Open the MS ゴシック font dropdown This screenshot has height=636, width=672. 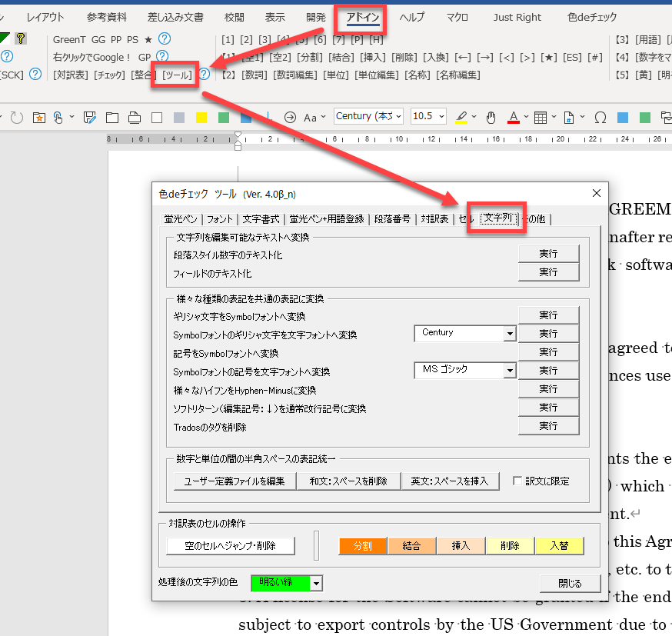pyautogui.click(x=508, y=371)
